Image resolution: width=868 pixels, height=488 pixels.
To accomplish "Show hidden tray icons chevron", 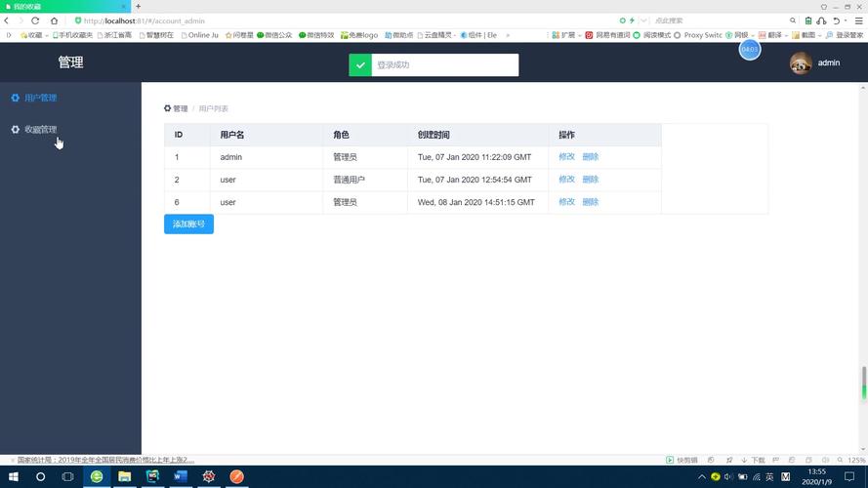I will click(x=702, y=476).
